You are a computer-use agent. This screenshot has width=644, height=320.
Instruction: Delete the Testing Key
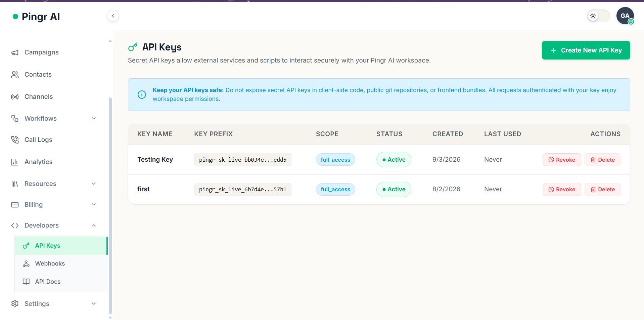pos(603,160)
